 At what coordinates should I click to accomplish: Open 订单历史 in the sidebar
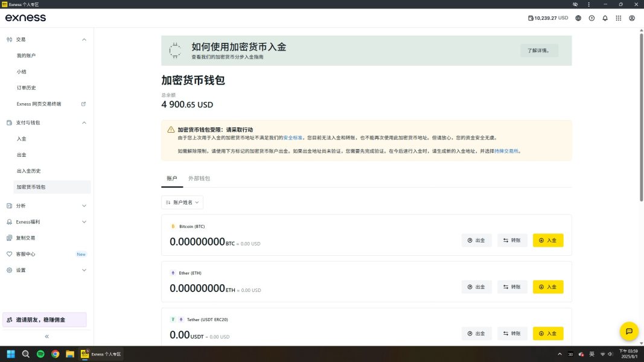tap(26, 88)
